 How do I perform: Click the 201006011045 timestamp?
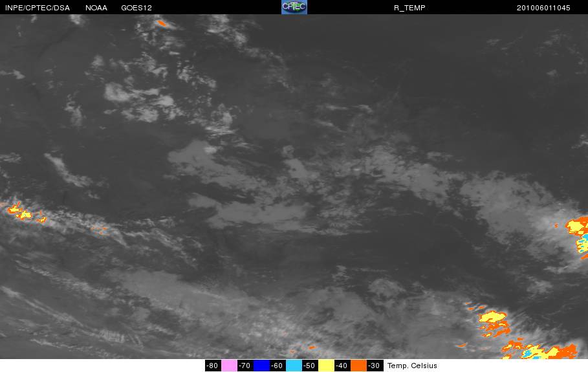tap(543, 8)
